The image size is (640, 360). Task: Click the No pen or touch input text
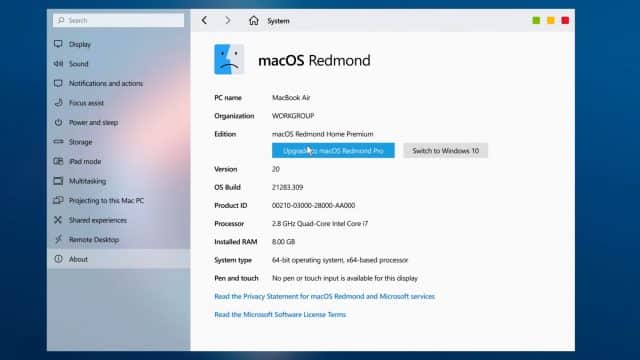(x=345, y=278)
